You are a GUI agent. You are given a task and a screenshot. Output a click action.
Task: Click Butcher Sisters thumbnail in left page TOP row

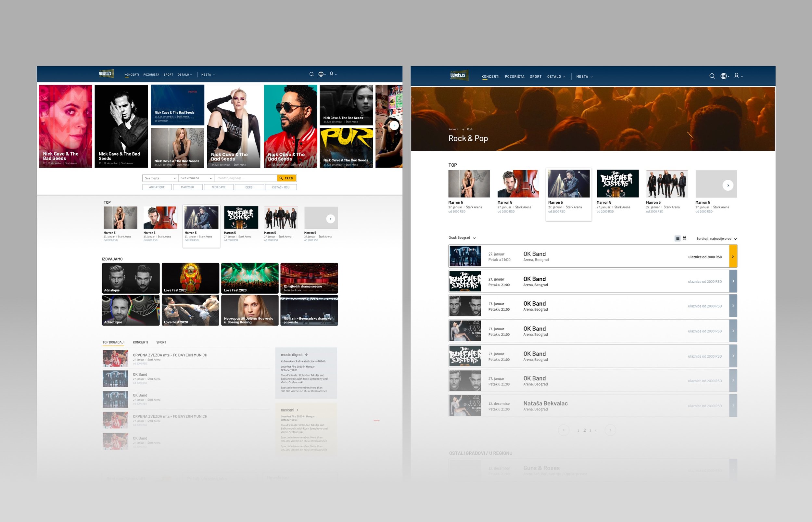coord(241,217)
